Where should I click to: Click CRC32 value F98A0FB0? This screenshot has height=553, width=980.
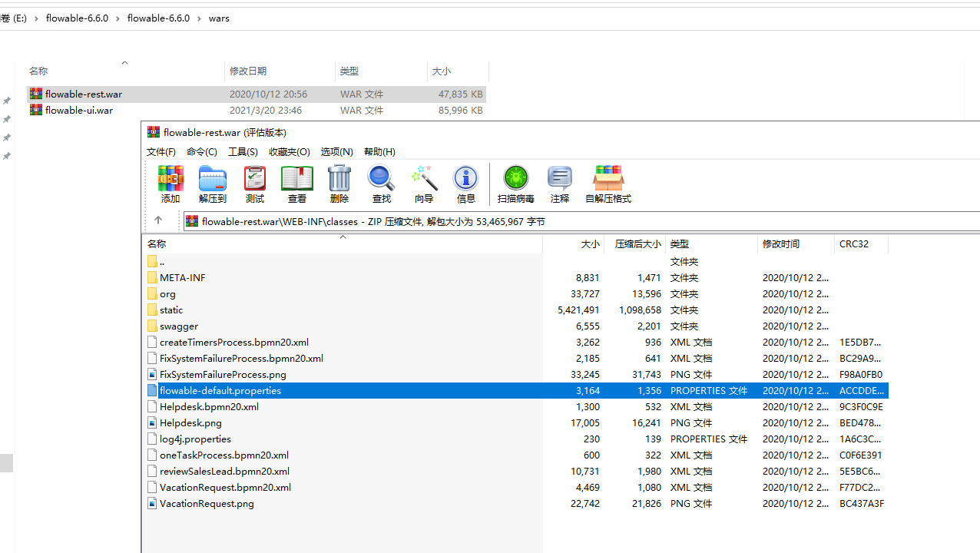861,374
